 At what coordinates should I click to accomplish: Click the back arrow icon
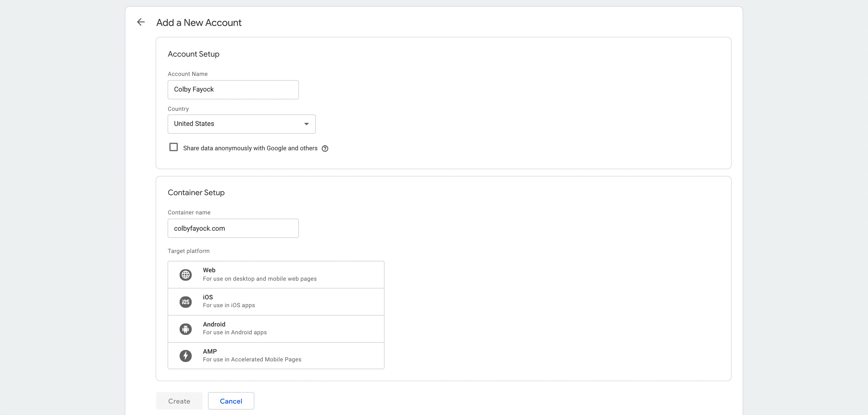(141, 22)
